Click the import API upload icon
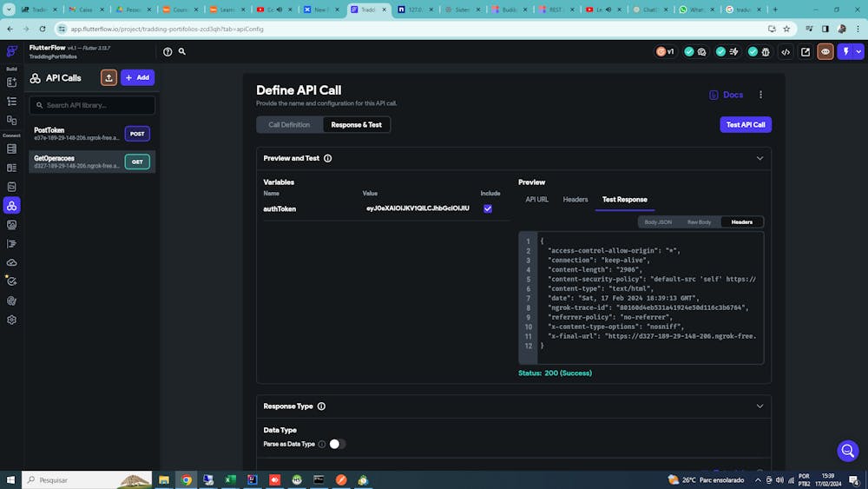Image resolution: width=868 pixels, height=489 pixels. 108,77
